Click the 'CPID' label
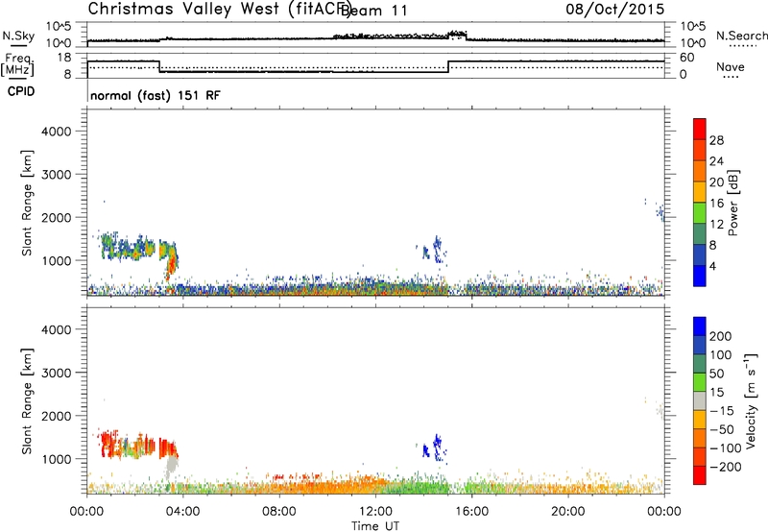 tap(21, 91)
